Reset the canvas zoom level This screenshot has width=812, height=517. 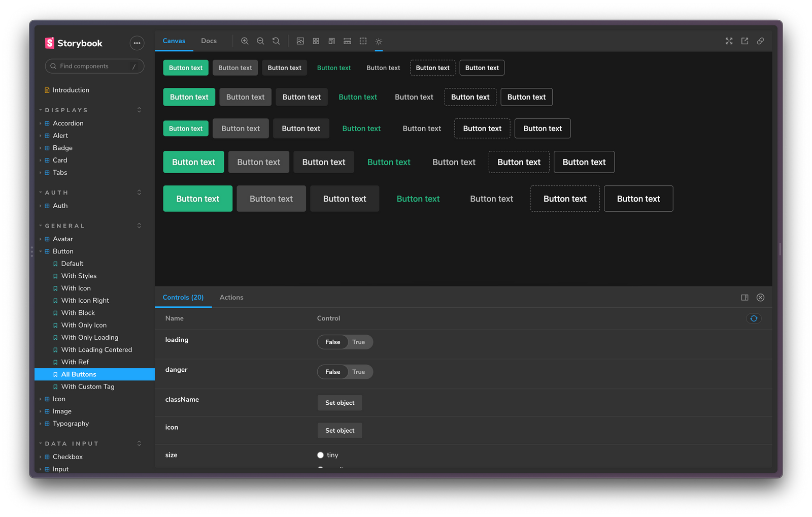click(276, 41)
